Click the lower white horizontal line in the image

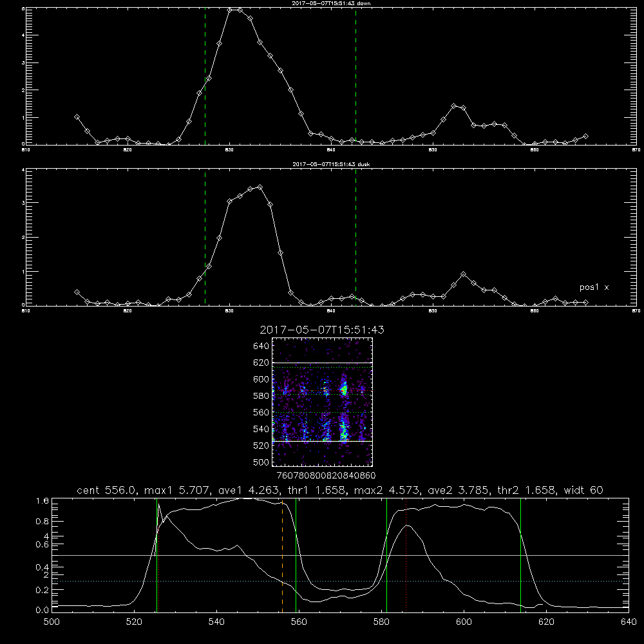(x=322, y=441)
